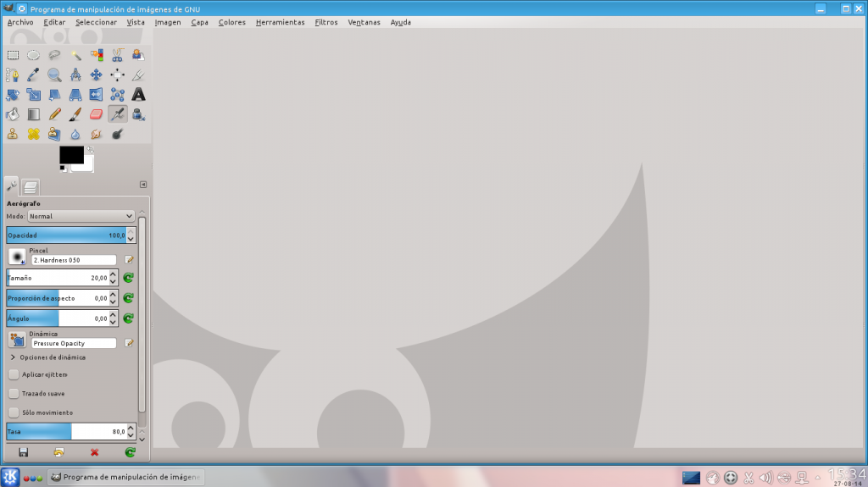Select the Perspective Clone tool

click(x=54, y=134)
